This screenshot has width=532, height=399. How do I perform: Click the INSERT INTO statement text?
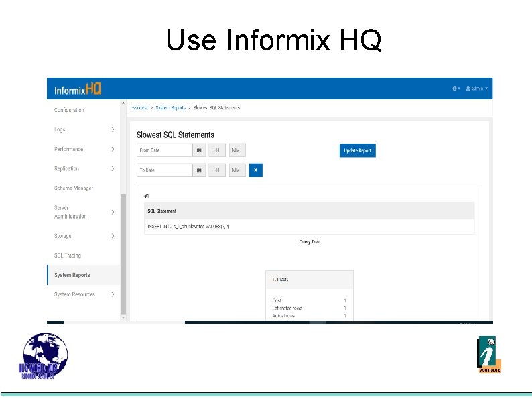click(189, 227)
